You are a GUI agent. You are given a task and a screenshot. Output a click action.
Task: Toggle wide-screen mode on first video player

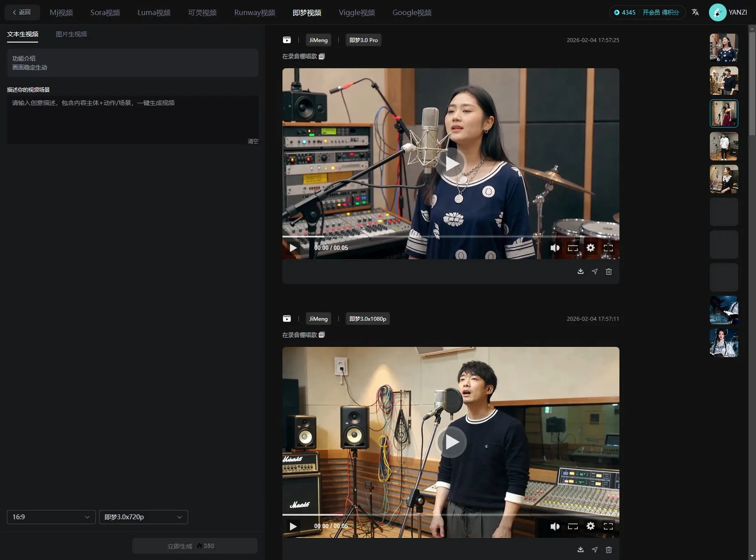(573, 248)
